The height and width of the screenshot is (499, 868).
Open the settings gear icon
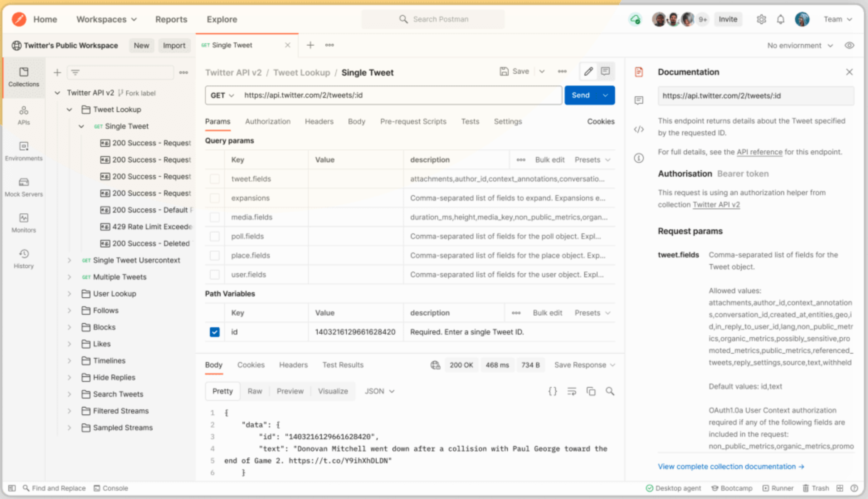tap(761, 19)
